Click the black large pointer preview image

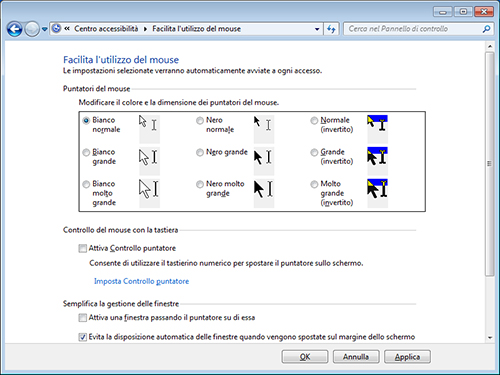pyautogui.click(x=264, y=161)
